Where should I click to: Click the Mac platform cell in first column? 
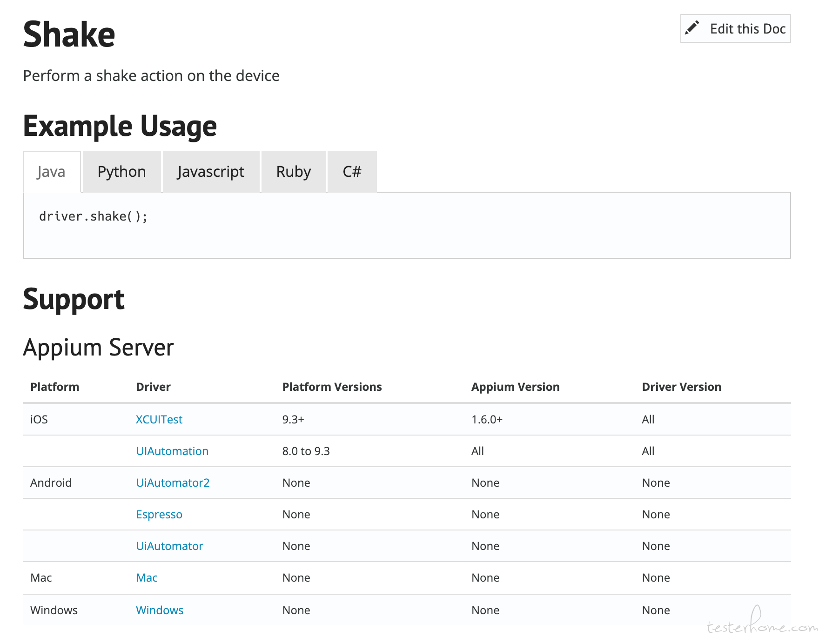coord(41,577)
